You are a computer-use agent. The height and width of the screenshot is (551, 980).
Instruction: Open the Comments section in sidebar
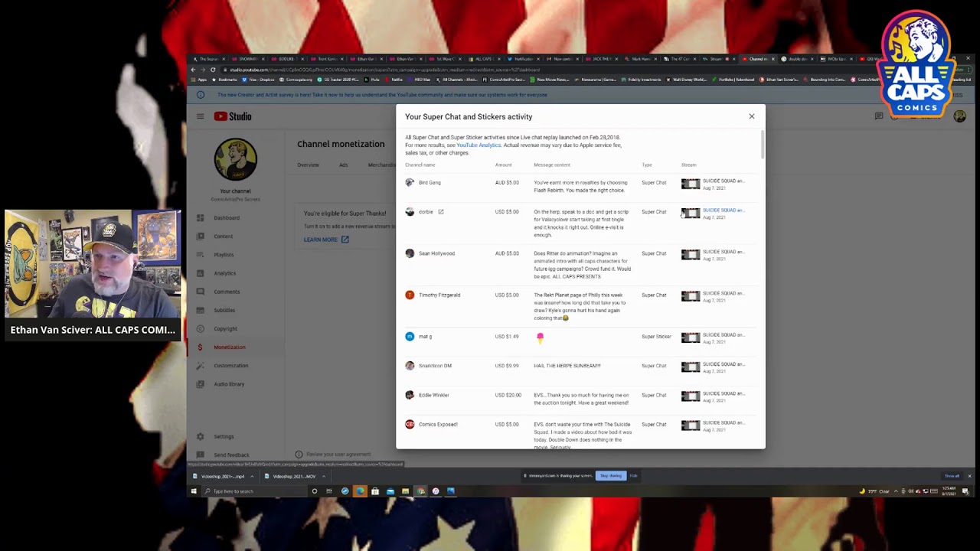(227, 292)
